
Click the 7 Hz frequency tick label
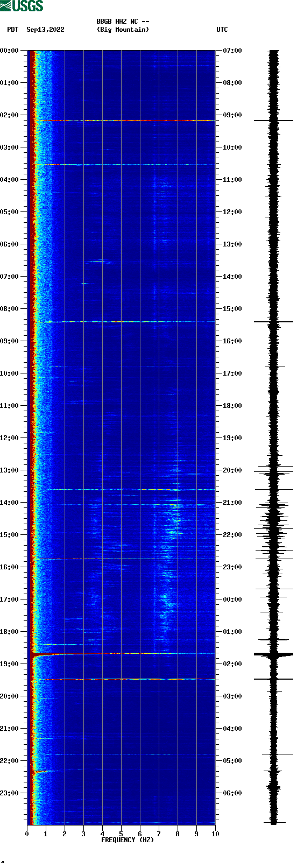click(159, 834)
